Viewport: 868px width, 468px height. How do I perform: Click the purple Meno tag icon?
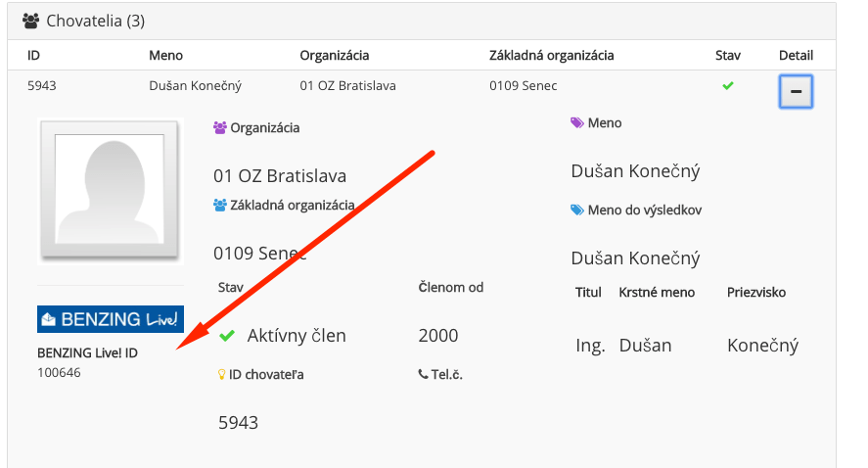point(576,123)
